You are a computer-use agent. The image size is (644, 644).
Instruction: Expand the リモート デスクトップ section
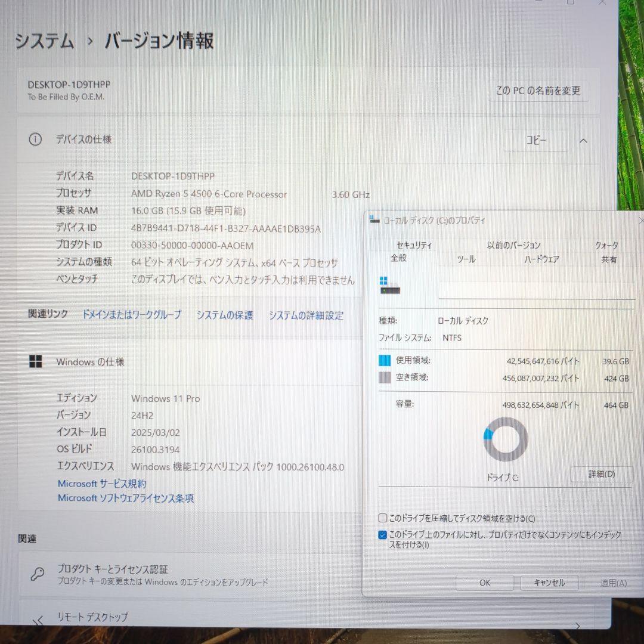coord(577,626)
